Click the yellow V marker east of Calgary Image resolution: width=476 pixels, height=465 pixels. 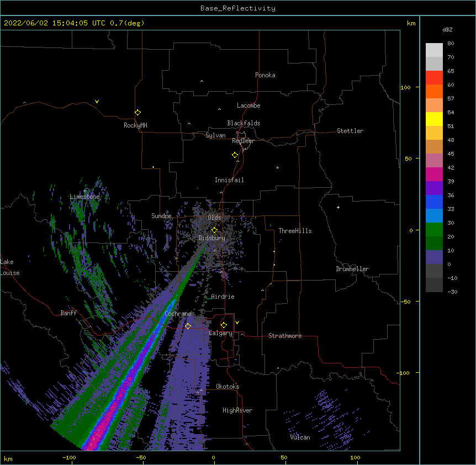click(237, 323)
